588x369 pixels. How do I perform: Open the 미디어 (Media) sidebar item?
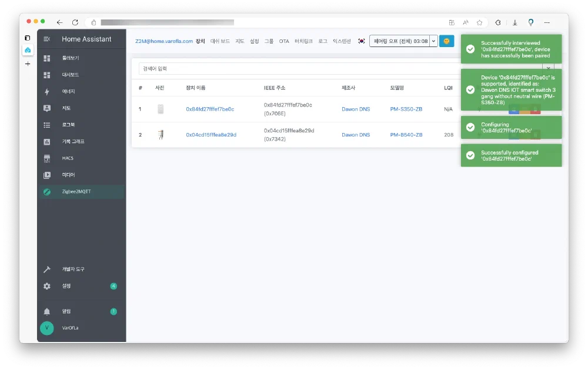pyautogui.click(x=68, y=175)
